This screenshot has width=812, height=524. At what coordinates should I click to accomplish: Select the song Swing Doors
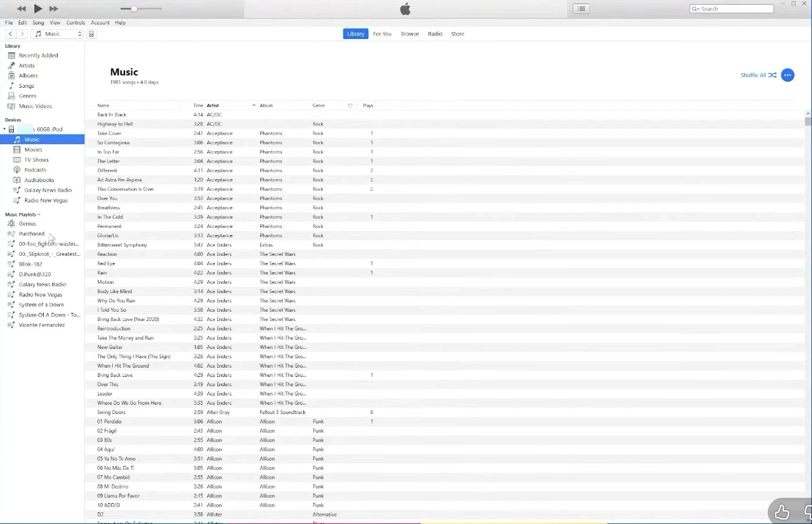point(111,412)
